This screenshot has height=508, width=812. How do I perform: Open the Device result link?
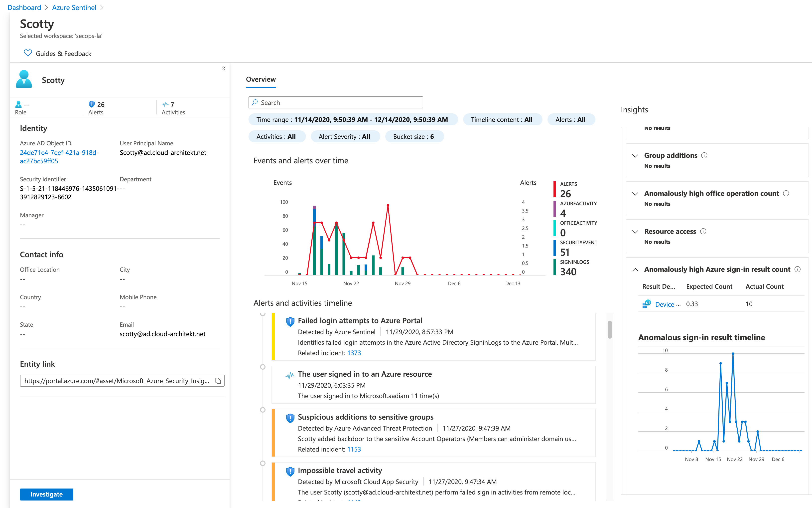tap(664, 304)
